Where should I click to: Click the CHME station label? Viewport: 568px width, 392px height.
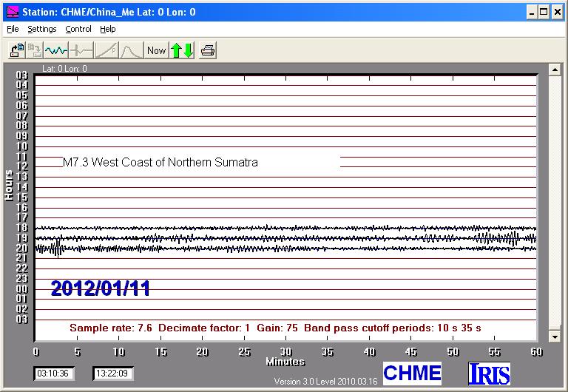[412, 373]
